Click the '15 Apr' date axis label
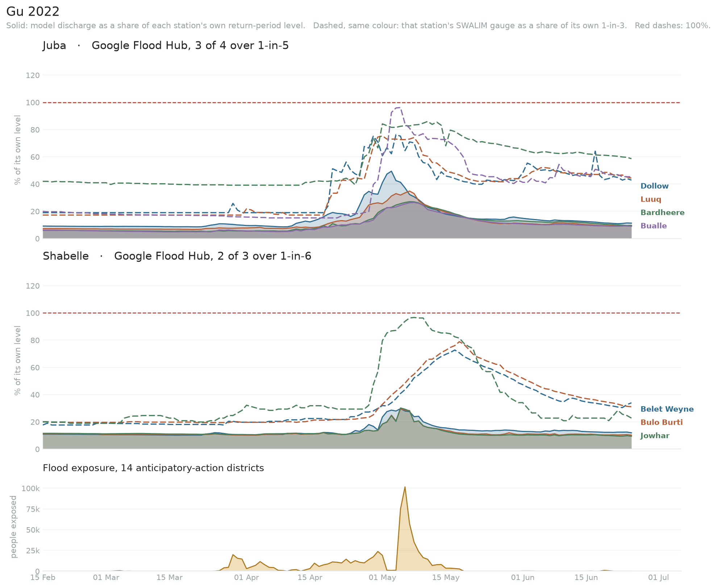717x588 pixels. [310, 577]
